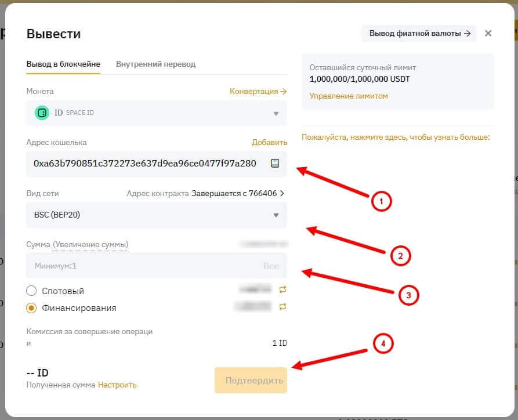The width and height of the screenshot is (518, 420).
Task: Expand contract address ending with 766406
Action: tap(282, 194)
